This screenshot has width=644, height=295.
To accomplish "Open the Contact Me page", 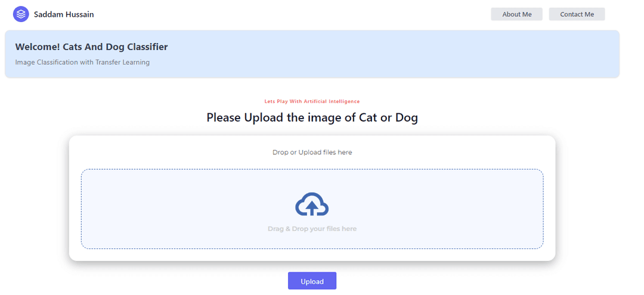I will tap(577, 14).
